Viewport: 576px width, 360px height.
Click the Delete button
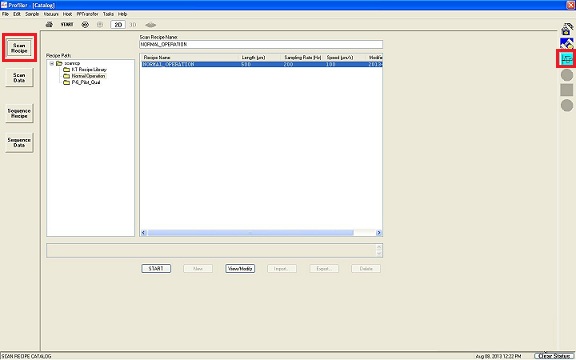(366, 269)
